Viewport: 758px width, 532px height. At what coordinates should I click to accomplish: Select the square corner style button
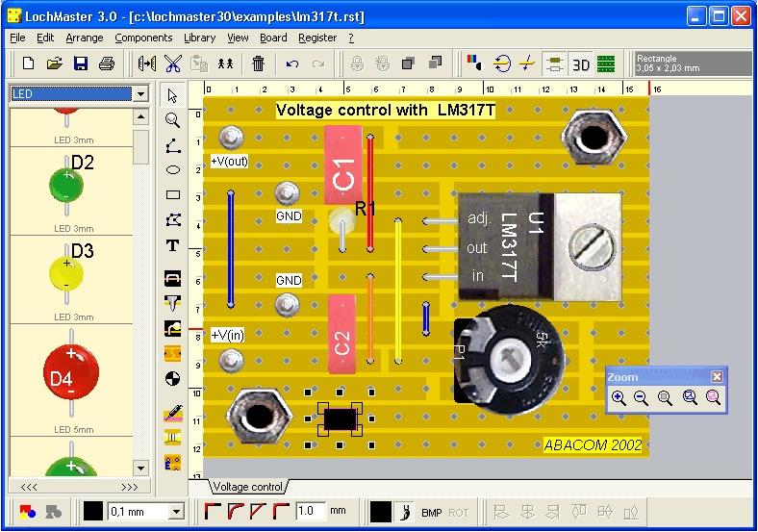pyautogui.click(x=213, y=511)
